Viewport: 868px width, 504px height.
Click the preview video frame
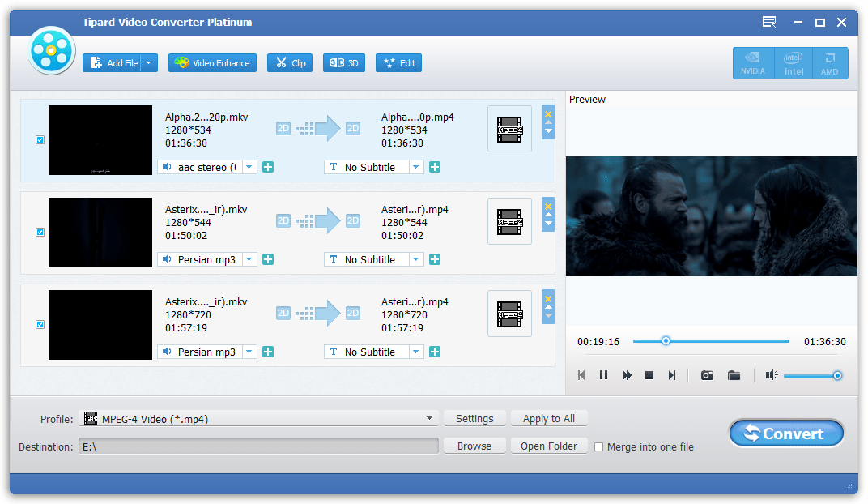pos(712,216)
